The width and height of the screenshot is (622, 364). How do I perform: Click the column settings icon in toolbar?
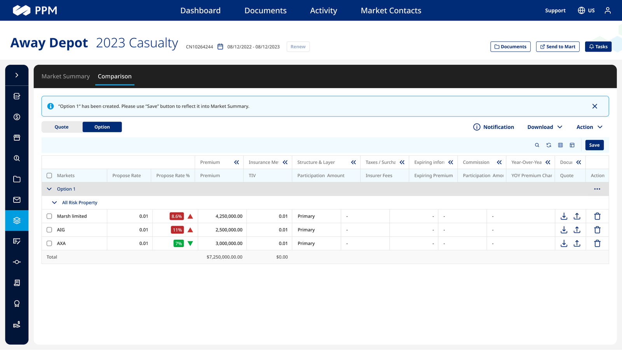560,145
